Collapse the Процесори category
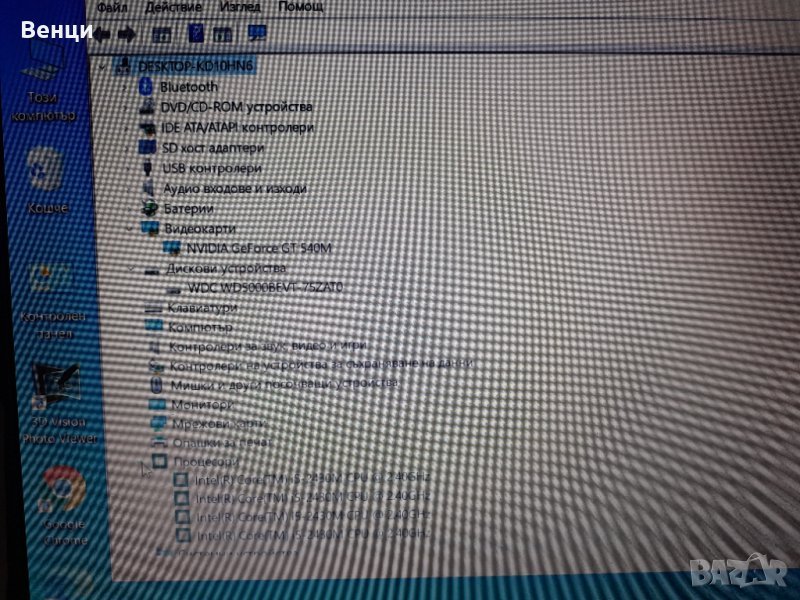The image size is (800, 600). [143, 462]
